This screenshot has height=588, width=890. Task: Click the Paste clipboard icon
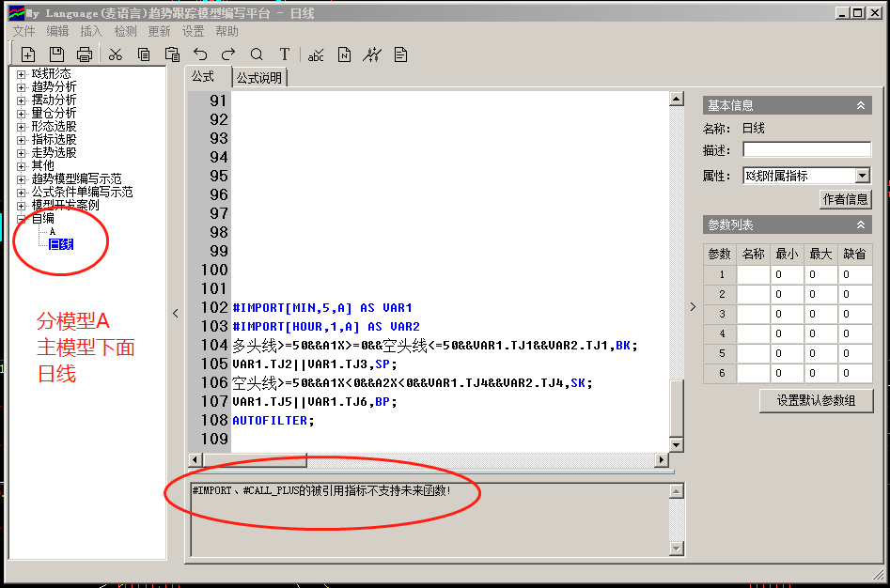(x=172, y=54)
